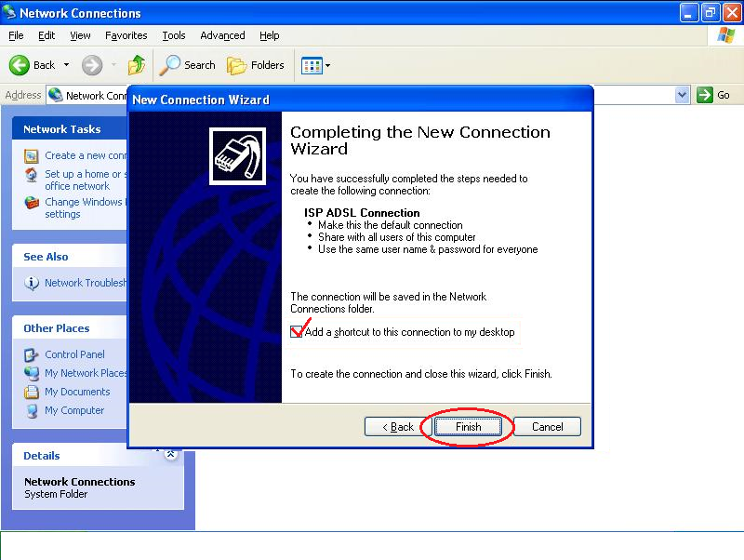This screenshot has height=560, width=744.
Task: Click the green Back arrow icon
Action: coord(20,65)
